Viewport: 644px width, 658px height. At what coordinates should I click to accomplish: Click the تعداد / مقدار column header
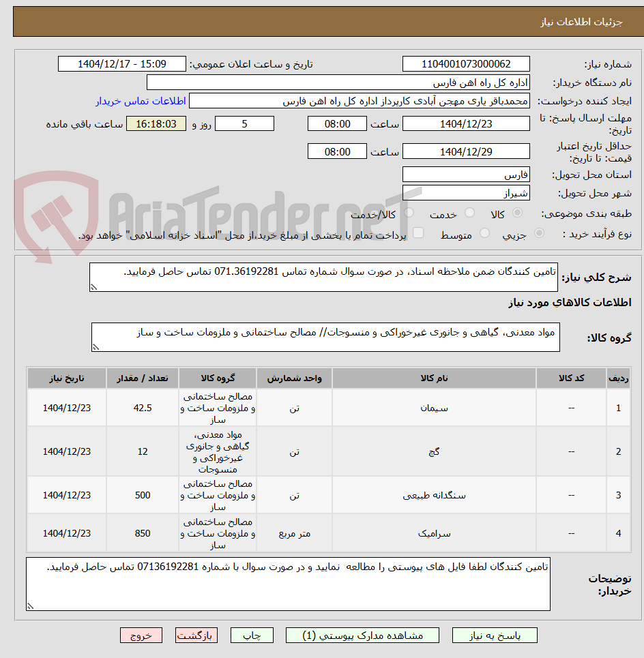pyautogui.click(x=143, y=378)
